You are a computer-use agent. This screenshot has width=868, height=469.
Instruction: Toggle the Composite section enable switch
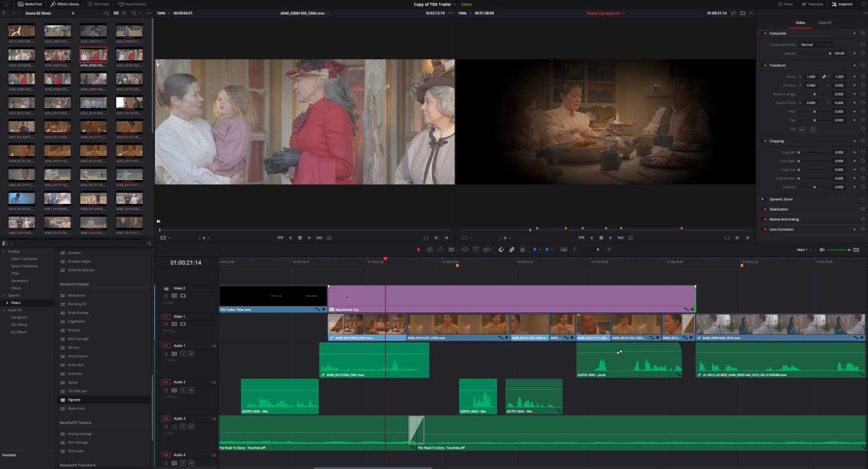coord(765,33)
